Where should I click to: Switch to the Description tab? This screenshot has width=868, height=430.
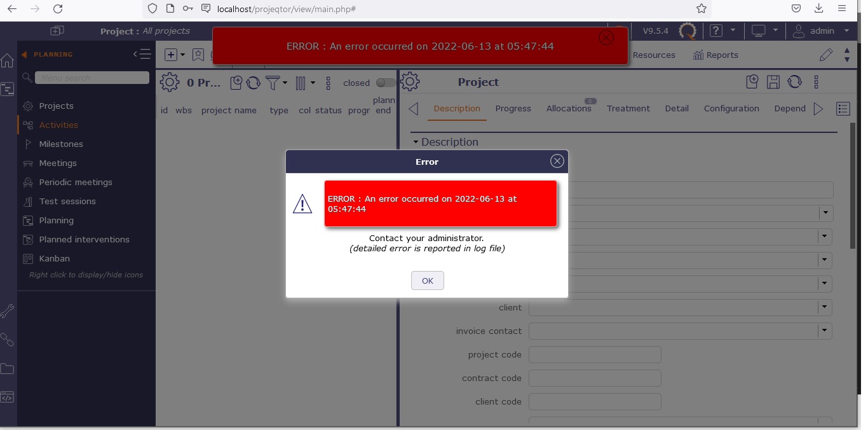click(x=457, y=108)
